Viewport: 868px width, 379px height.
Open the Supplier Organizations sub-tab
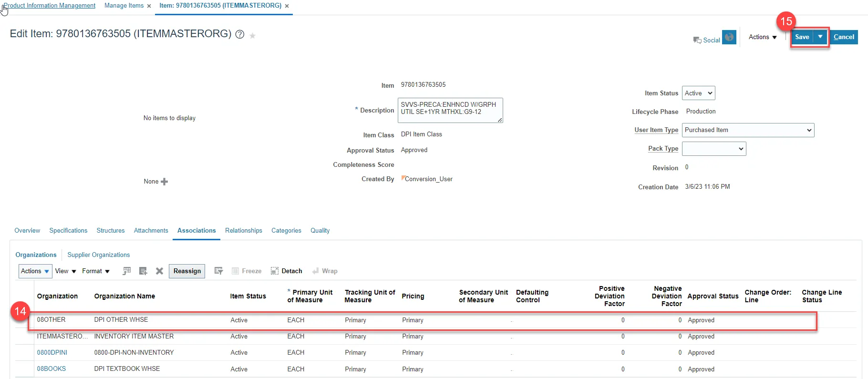[99, 255]
